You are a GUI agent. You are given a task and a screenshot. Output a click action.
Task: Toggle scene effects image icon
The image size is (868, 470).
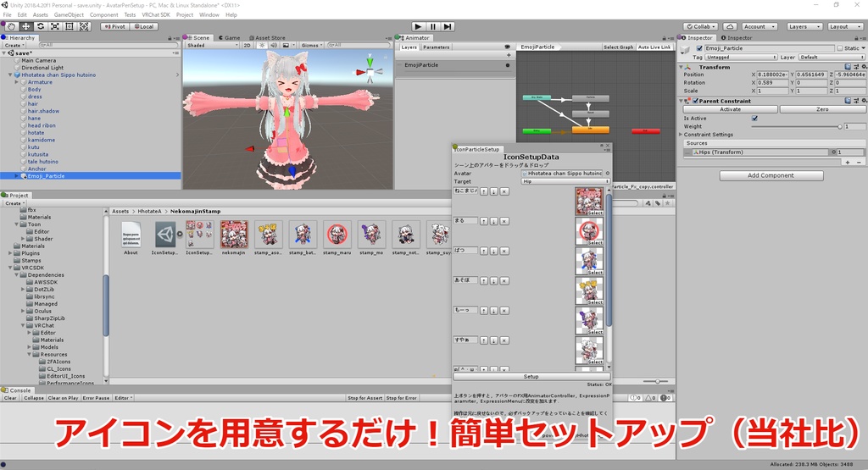(x=287, y=46)
